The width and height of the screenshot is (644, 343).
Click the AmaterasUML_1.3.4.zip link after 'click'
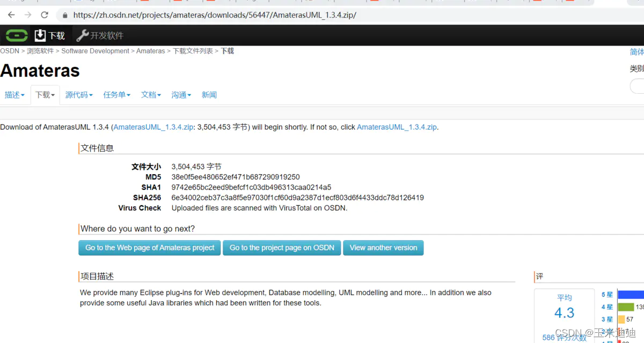[x=397, y=127]
